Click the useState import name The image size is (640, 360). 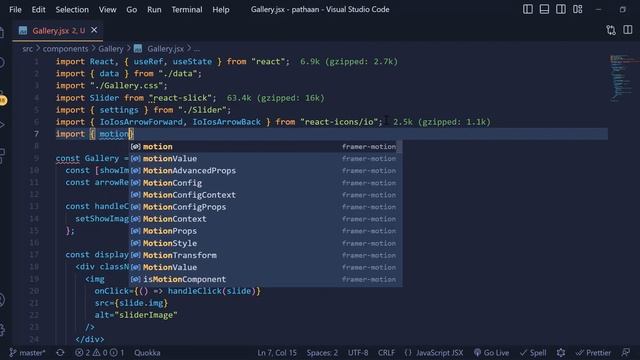[192, 62]
